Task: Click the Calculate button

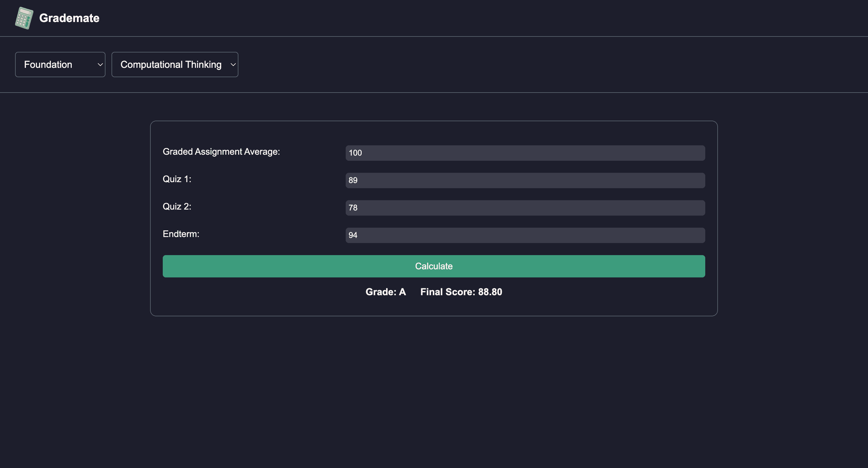Action: point(434,266)
